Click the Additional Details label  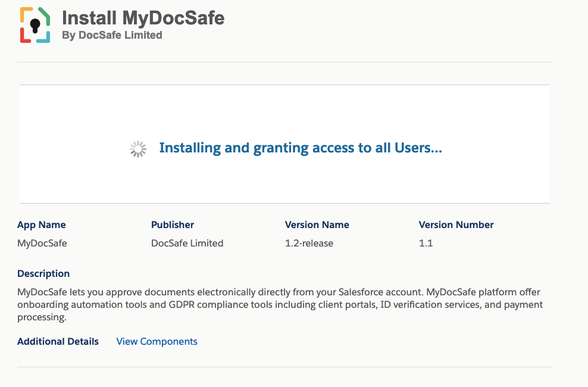(x=58, y=342)
